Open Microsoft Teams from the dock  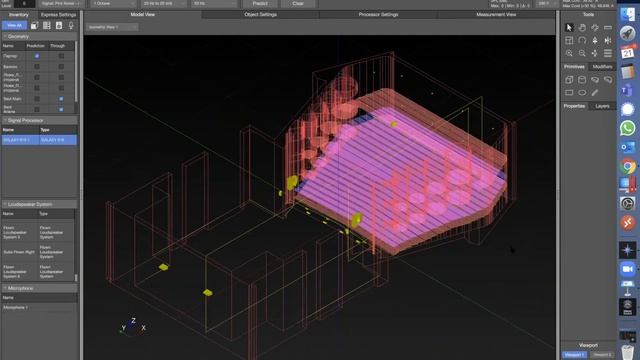point(628,90)
